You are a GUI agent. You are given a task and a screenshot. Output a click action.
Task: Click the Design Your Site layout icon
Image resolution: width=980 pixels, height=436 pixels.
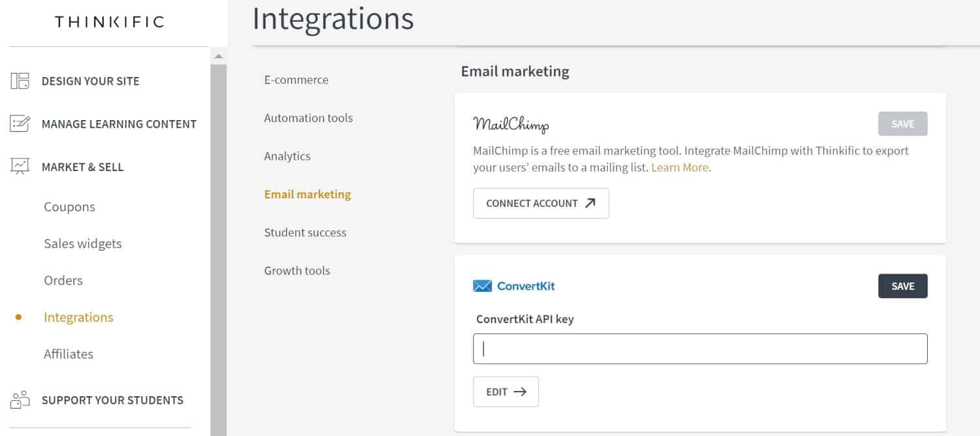[20, 81]
